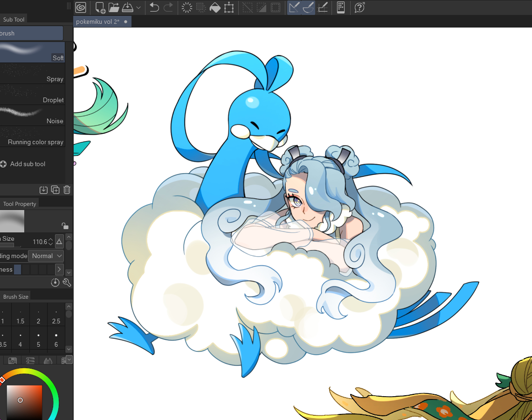Screen dimensions: 532x420
Task: Click the duplicate sub tool icon
Action: [x=55, y=189]
